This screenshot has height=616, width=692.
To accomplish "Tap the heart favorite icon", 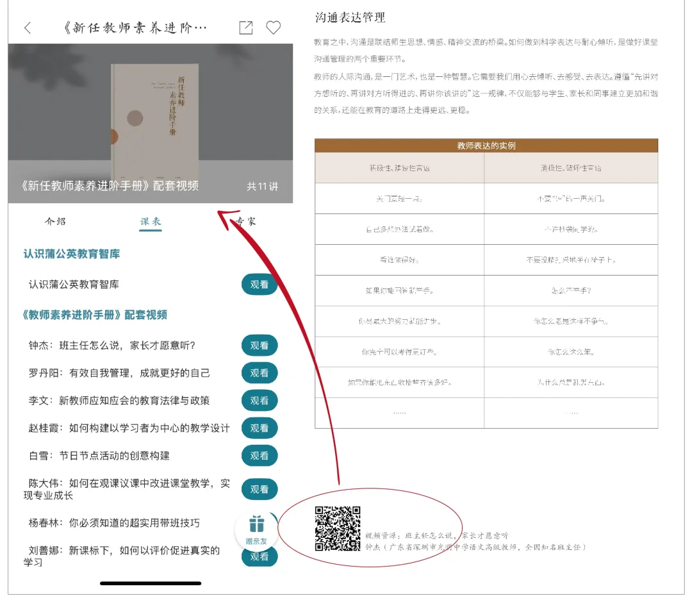I will pos(274,28).
